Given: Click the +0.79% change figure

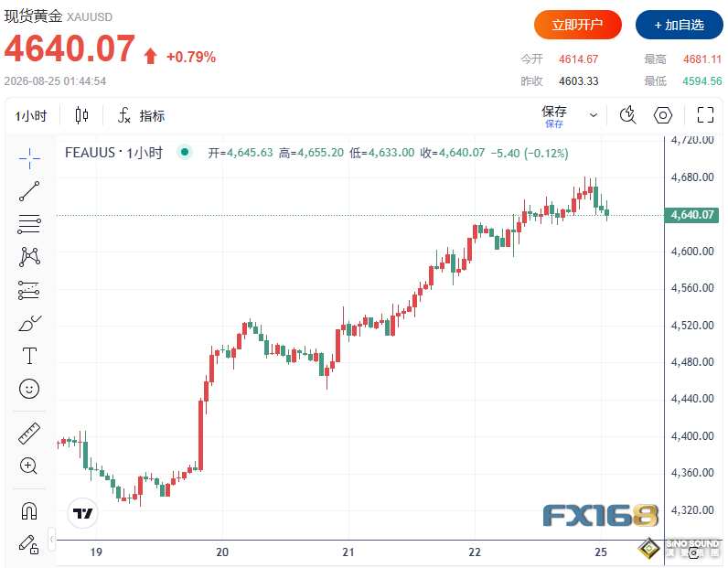Looking at the screenshot, I should point(191,57).
